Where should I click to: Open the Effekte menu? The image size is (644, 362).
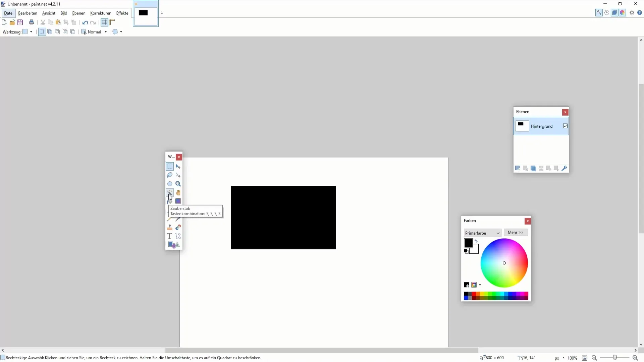pyautogui.click(x=122, y=13)
